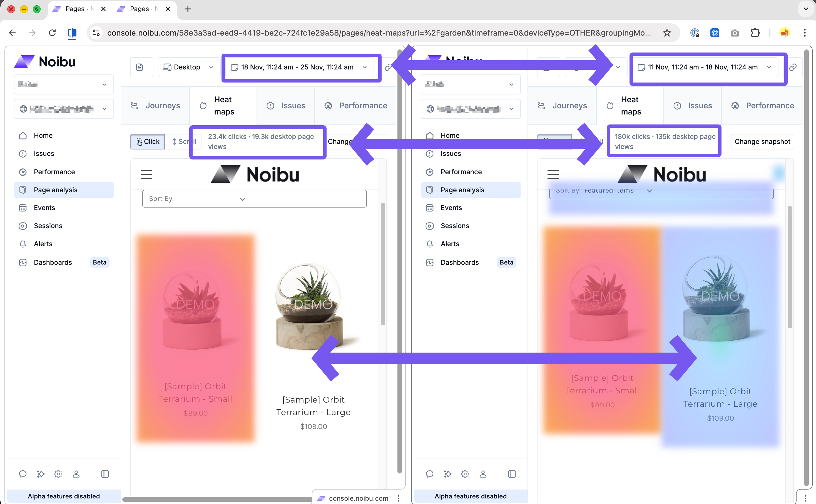Copy link icon next to 11 Nov date range
This screenshot has height=504, width=816.
pos(793,67)
